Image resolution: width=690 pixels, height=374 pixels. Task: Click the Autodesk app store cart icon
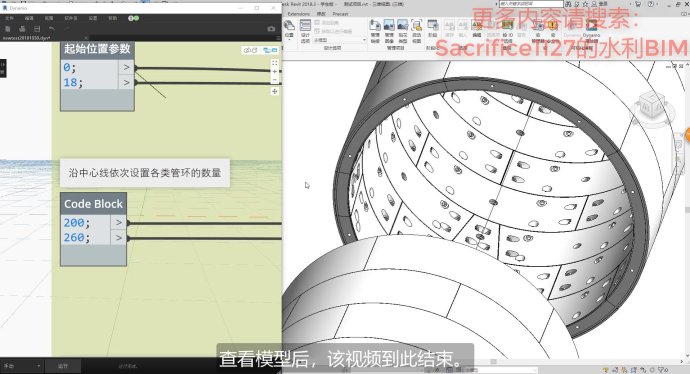click(638, 4)
